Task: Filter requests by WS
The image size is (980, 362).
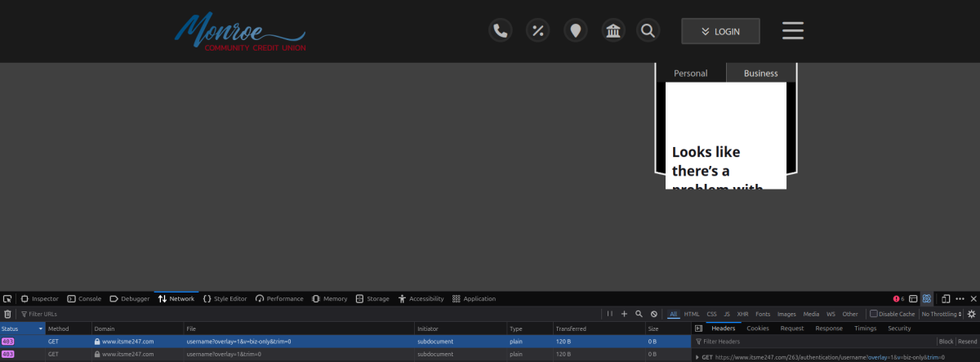Action: click(x=831, y=314)
